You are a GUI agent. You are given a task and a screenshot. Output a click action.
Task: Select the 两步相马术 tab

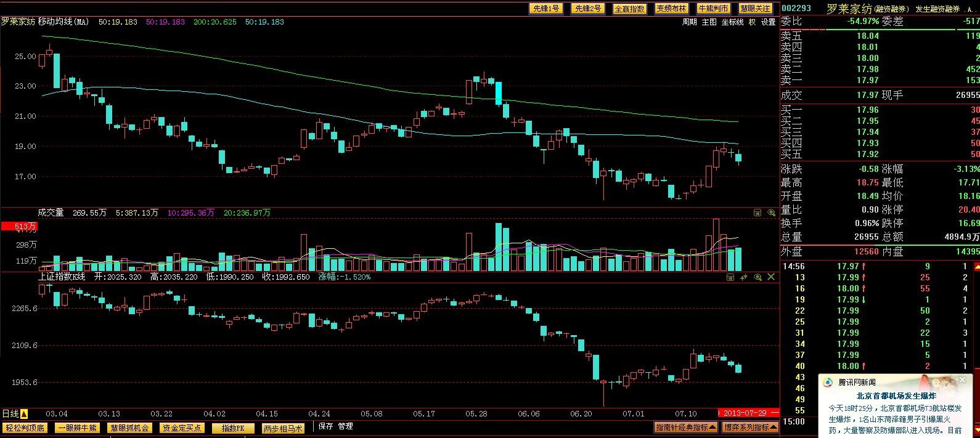coord(283,428)
